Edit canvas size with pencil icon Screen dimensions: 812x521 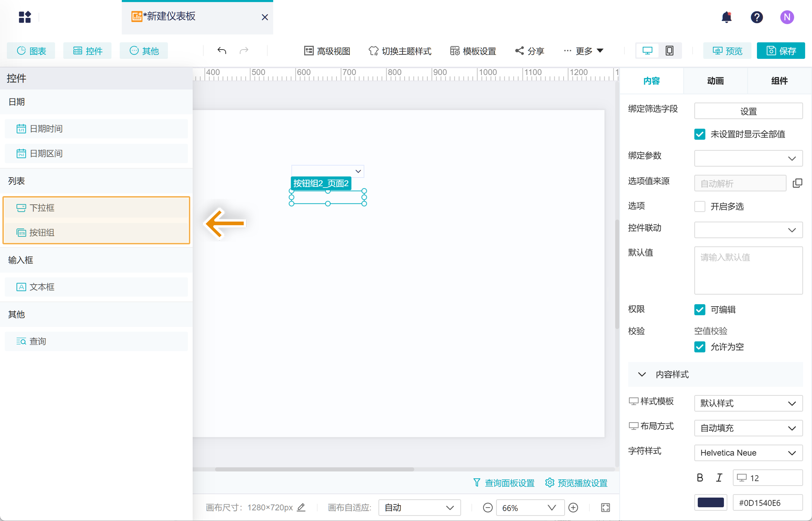pos(301,507)
